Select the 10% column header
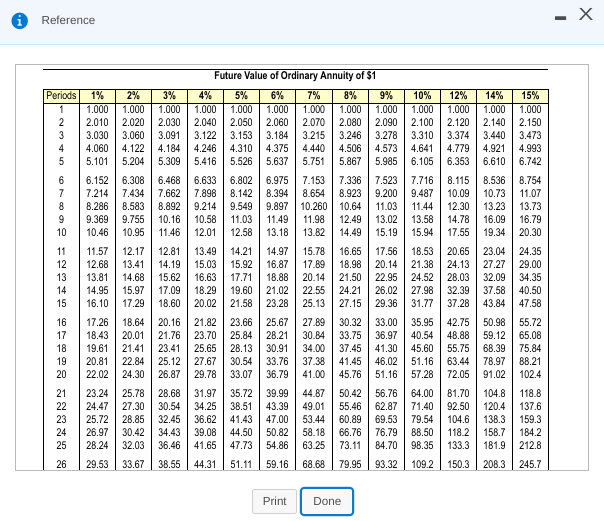This screenshot has width=604, height=521. click(422, 95)
